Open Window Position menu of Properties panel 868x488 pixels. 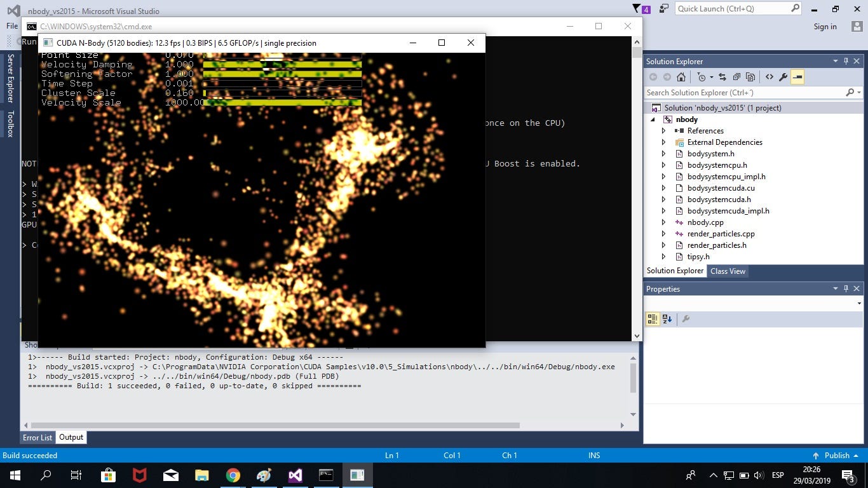point(836,288)
